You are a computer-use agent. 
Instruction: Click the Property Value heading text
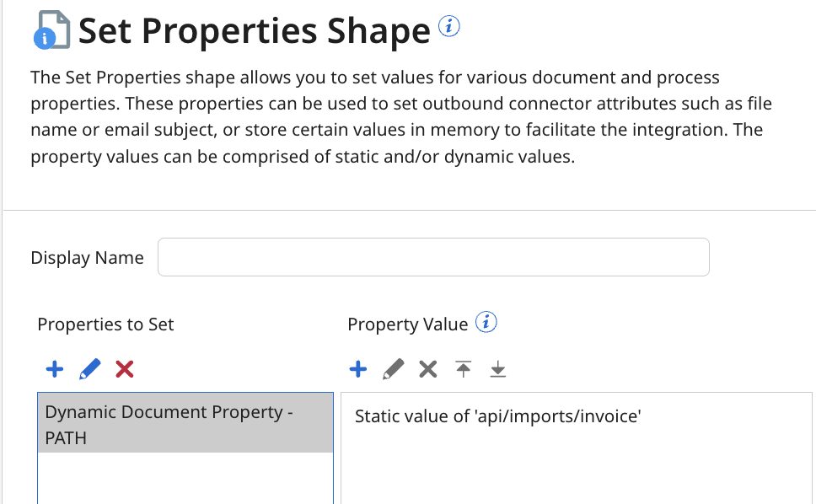click(x=407, y=324)
